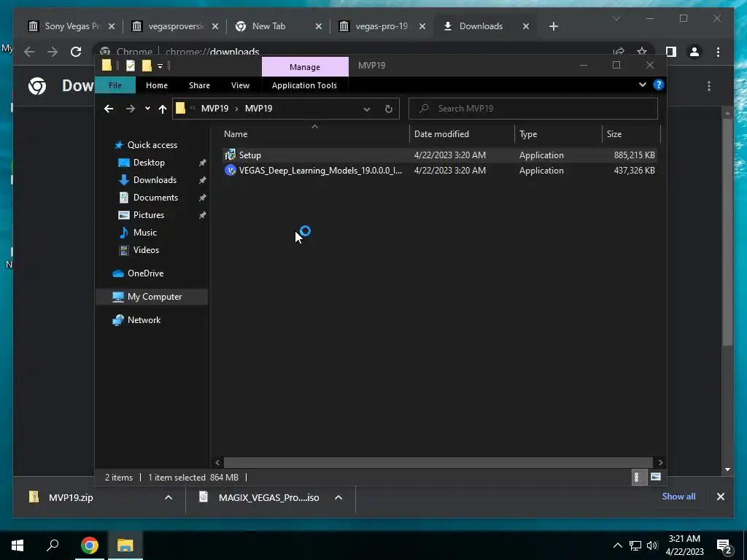747x560 pixels.
Task: Open Windows taskbar search
Action: click(53, 544)
